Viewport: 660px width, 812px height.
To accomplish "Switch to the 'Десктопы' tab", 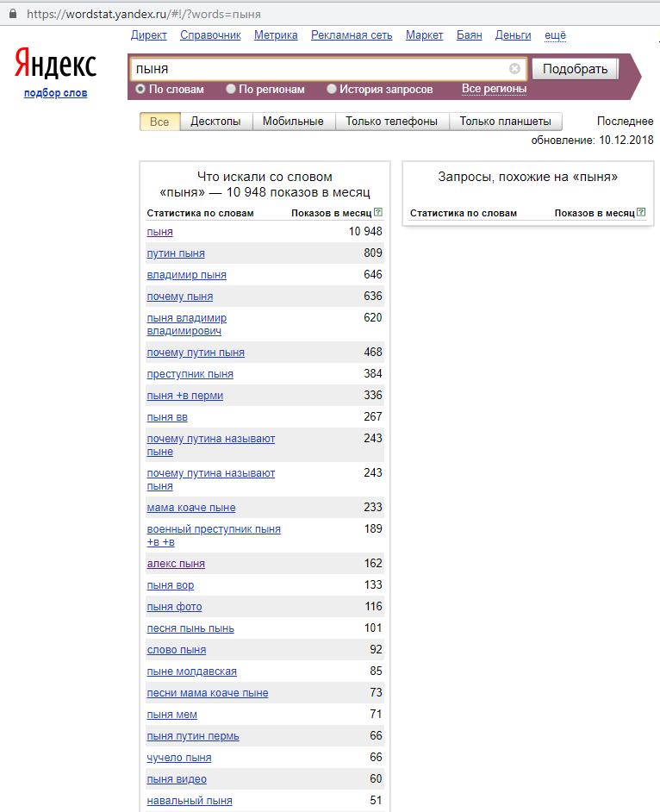I will (x=215, y=122).
